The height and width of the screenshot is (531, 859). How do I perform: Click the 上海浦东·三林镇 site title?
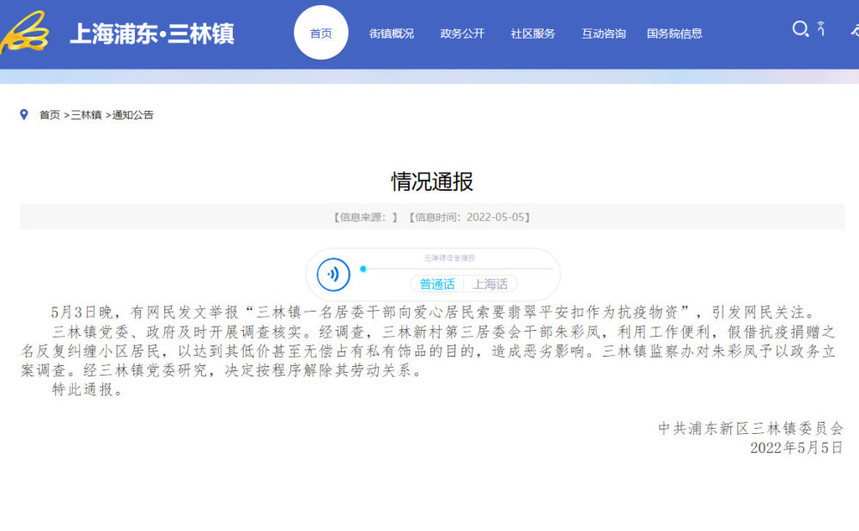pos(152,33)
